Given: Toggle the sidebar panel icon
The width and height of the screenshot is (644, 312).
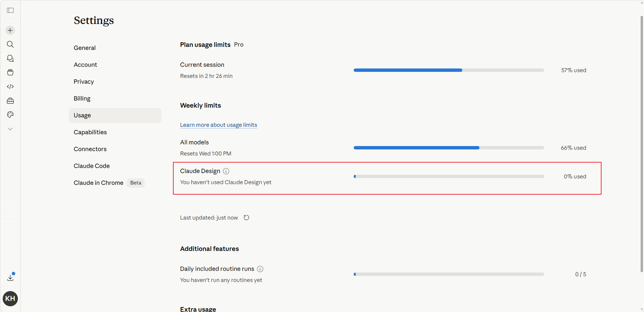Looking at the screenshot, I should click(x=10, y=10).
